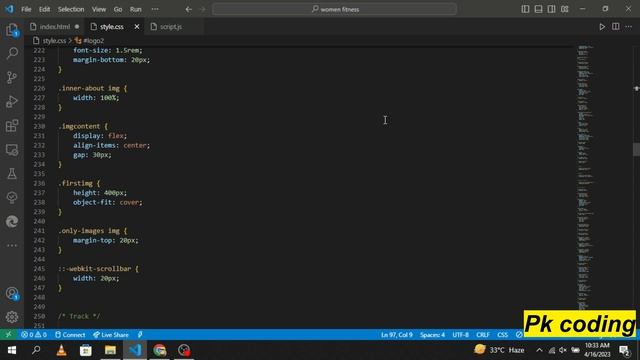Click Ln 97, Col 9 in status bar
Viewport: 640px width, 360px height.
[x=397, y=335]
